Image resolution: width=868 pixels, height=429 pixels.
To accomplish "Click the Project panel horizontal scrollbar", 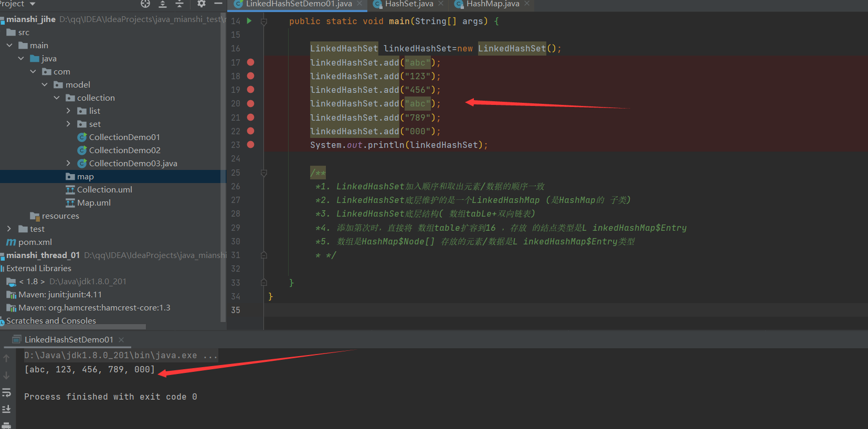I will (73, 327).
